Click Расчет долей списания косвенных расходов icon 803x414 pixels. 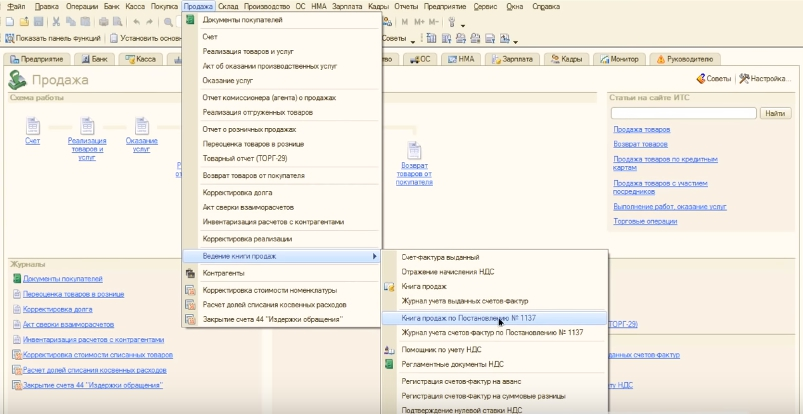(x=191, y=304)
